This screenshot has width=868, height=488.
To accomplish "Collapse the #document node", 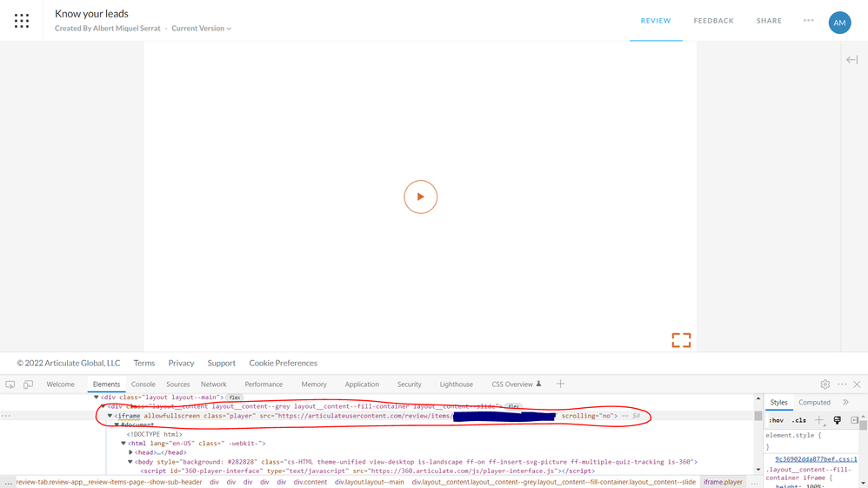I will 117,424.
